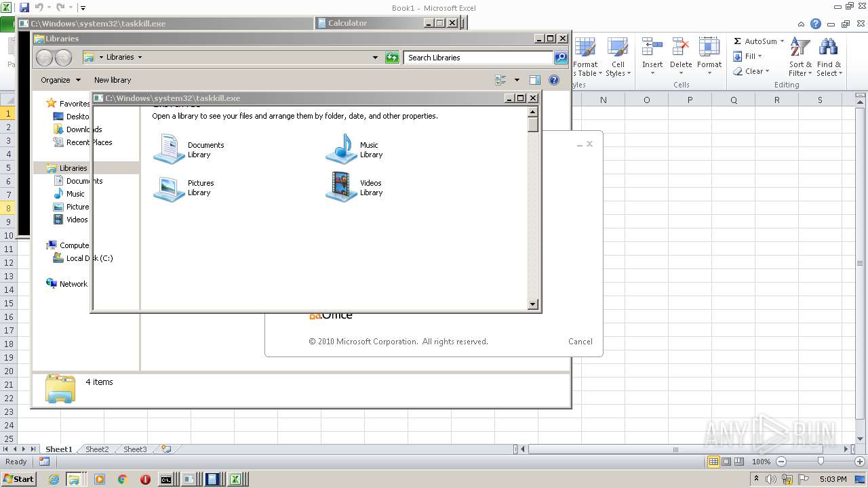
Task: Save workbook via Quick Access icon
Action: pyautogui.click(x=24, y=7)
